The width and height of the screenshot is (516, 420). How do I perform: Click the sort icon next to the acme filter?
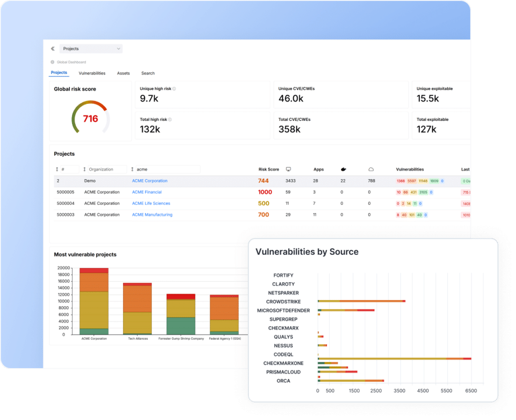click(132, 169)
